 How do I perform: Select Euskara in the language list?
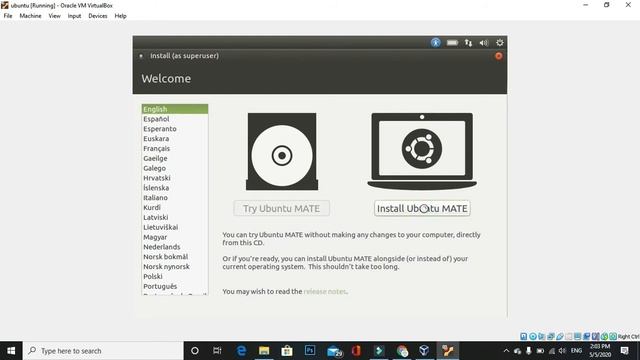click(x=175, y=138)
